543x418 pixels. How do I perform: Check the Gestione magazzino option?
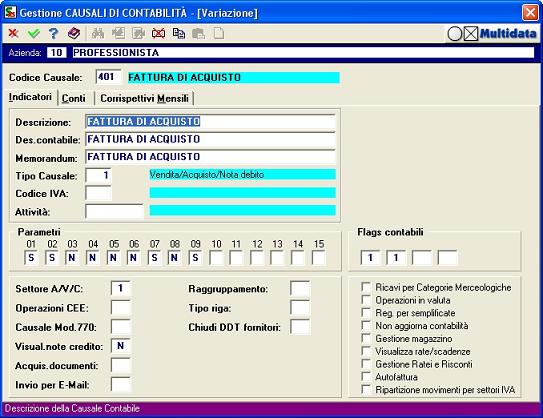click(x=366, y=338)
